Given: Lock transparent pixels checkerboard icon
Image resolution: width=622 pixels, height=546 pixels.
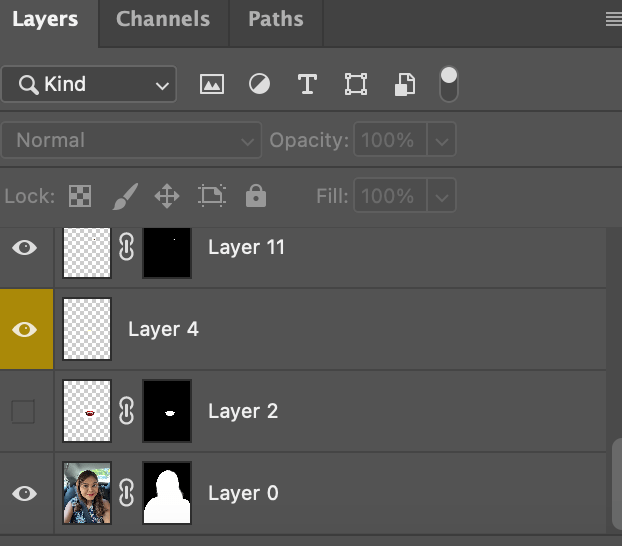Looking at the screenshot, I should pyautogui.click(x=79, y=196).
